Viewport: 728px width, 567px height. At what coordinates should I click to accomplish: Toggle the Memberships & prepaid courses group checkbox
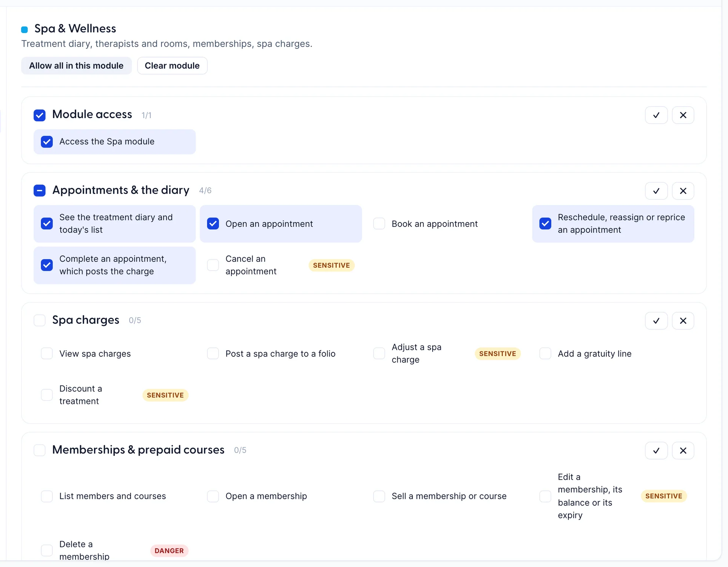pos(39,450)
